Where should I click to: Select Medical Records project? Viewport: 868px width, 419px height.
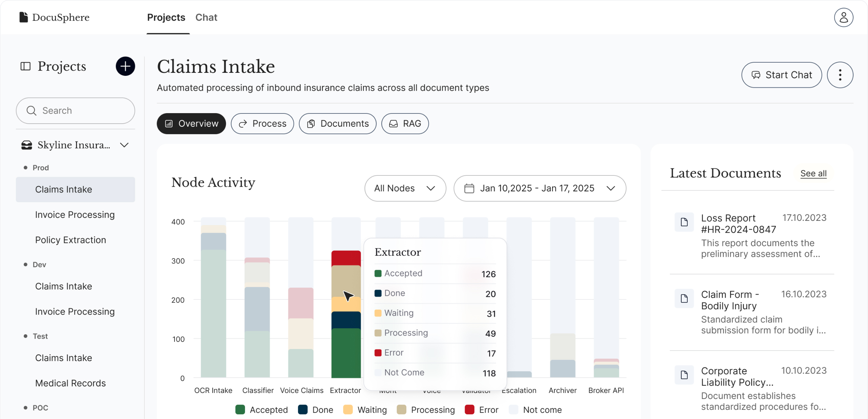70,383
